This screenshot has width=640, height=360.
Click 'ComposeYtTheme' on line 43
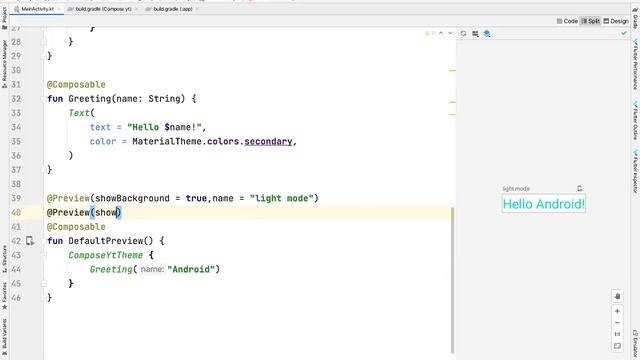pyautogui.click(x=105, y=255)
